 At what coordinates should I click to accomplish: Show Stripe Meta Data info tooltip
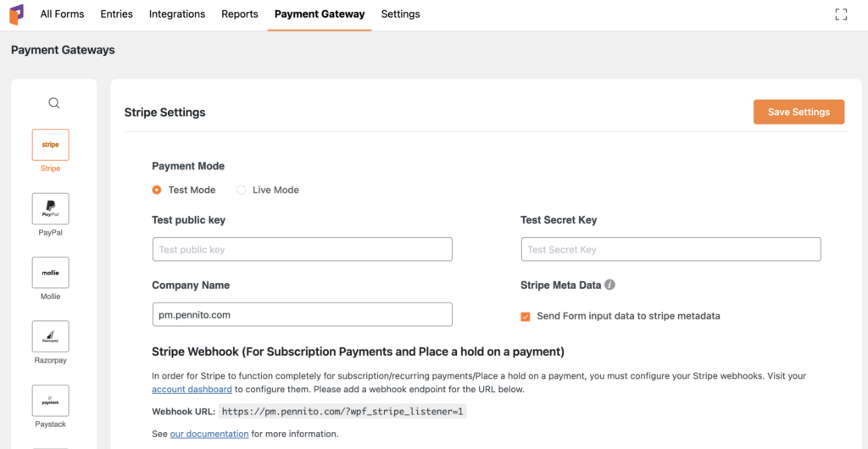[610, 285]
